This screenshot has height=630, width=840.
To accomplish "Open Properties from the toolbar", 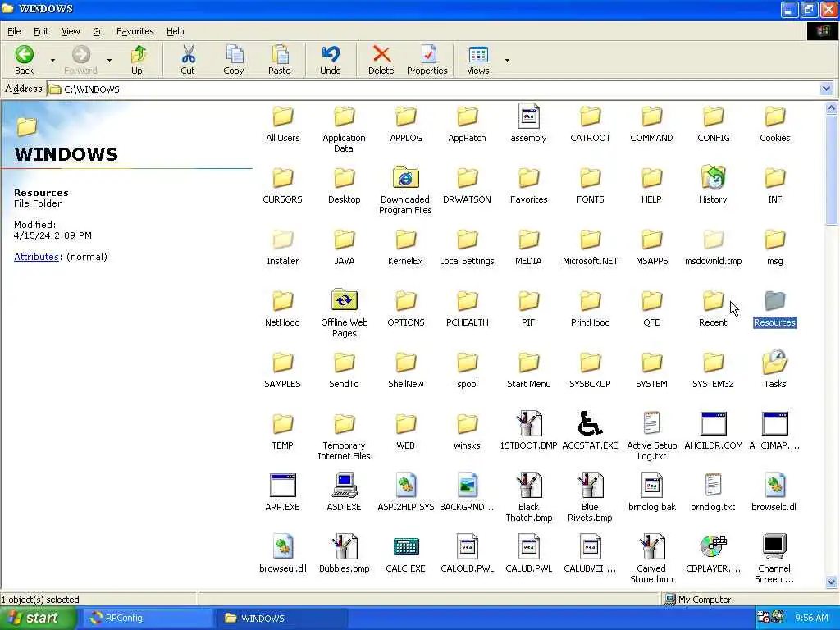I will [427, 59].
